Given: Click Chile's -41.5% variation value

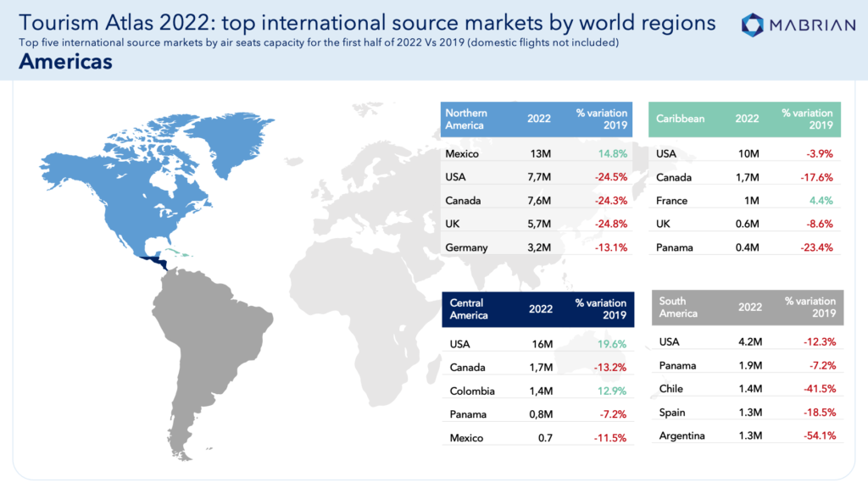Looking at the screenshot, I should pyautogui.click(x=820, y=388).
